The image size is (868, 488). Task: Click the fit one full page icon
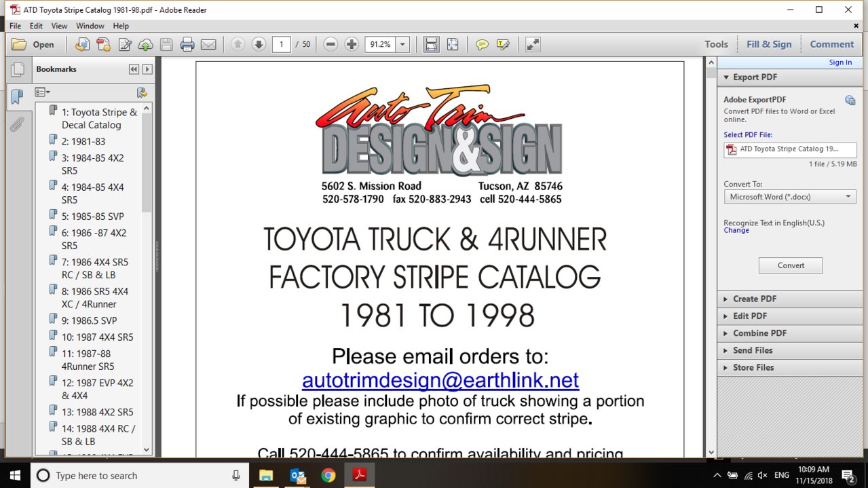click(x=452, y=44)
